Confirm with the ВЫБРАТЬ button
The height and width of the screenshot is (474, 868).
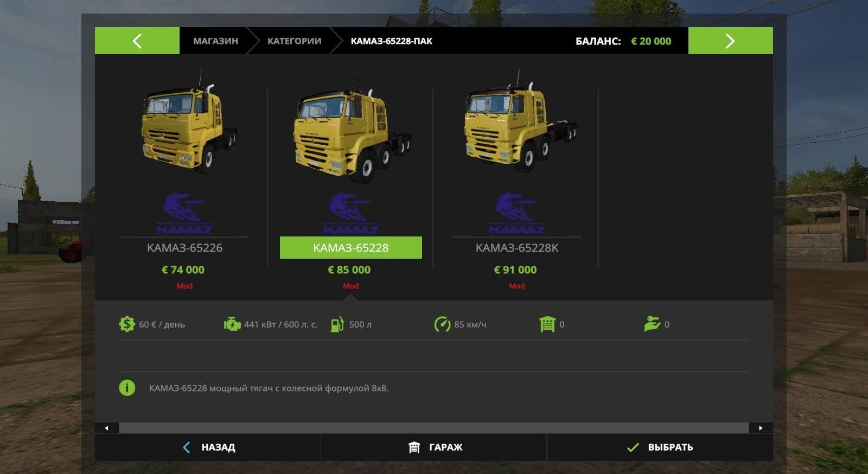[x=660, y=447]
